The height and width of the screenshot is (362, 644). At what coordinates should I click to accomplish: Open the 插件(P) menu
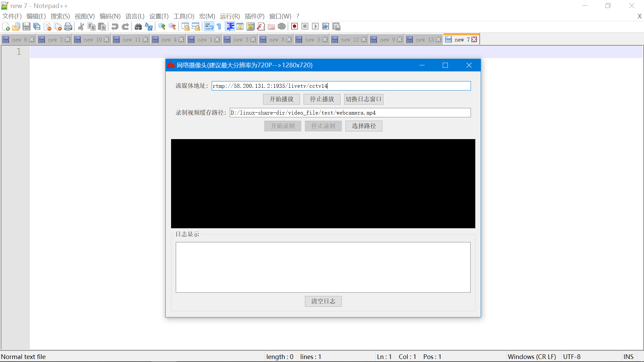(254, 16)
